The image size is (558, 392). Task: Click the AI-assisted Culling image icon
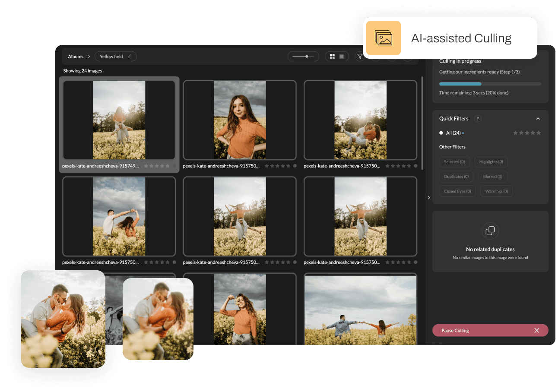point(383,38)
